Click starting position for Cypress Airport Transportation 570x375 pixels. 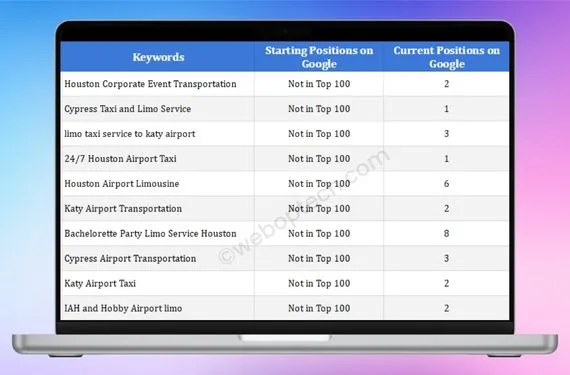click(x=319, y=259)
